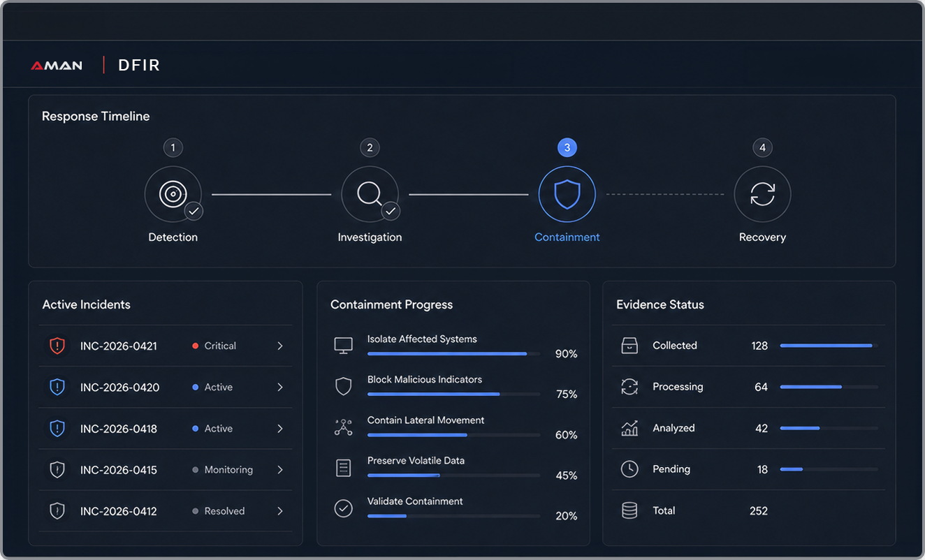Click the Total count 252
The width and height of the screenshot is (925, 560).
[x=759, y=511]
